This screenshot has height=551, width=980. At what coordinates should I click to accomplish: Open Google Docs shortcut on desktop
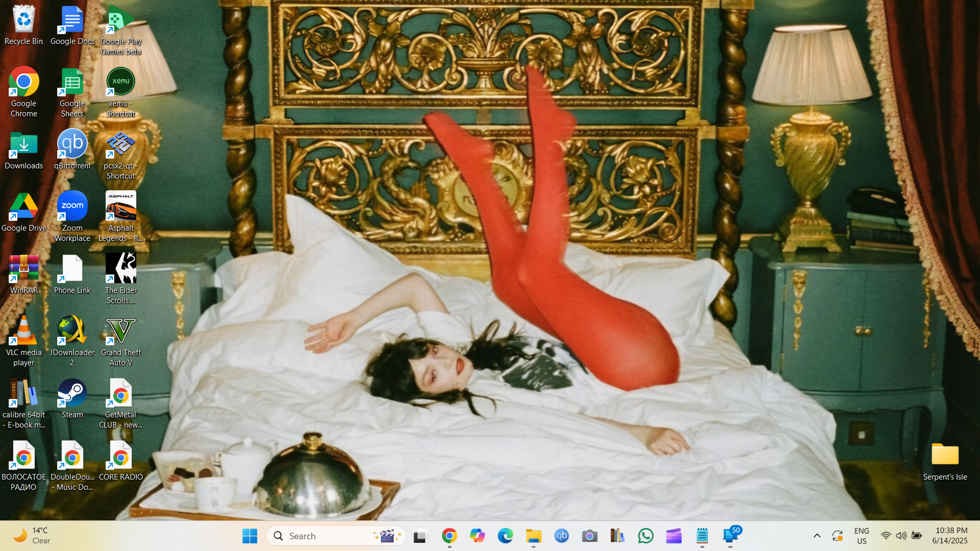tap(72, 26)
